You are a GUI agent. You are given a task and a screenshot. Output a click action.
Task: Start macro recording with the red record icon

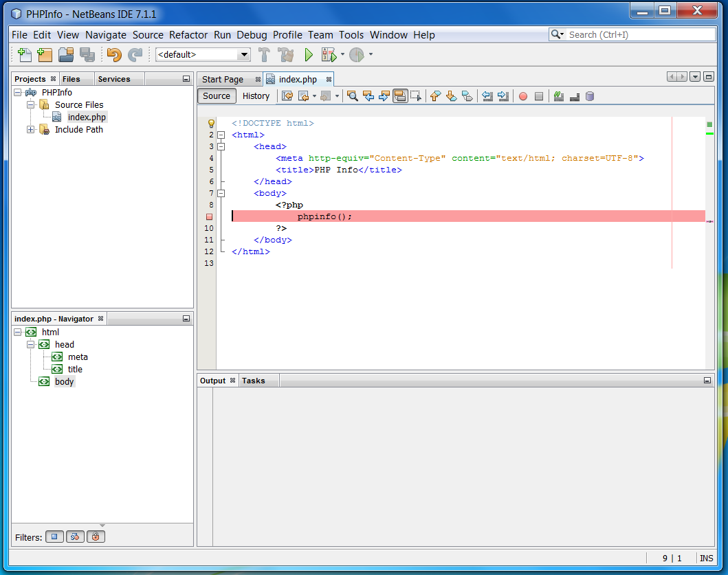pos(521,96)
